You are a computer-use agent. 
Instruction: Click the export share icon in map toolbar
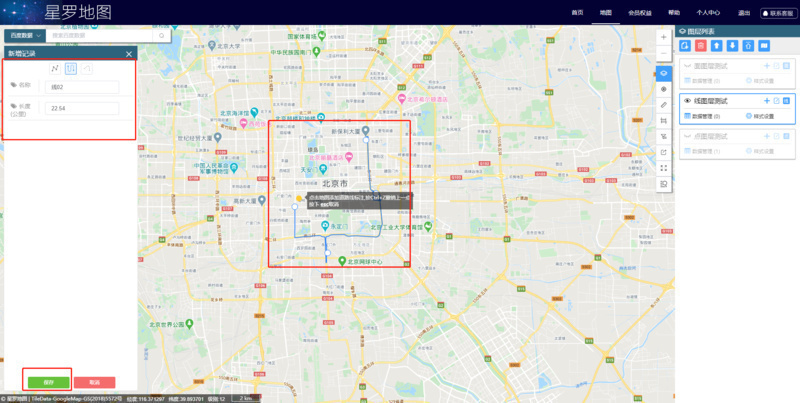(x=664, y=152)
